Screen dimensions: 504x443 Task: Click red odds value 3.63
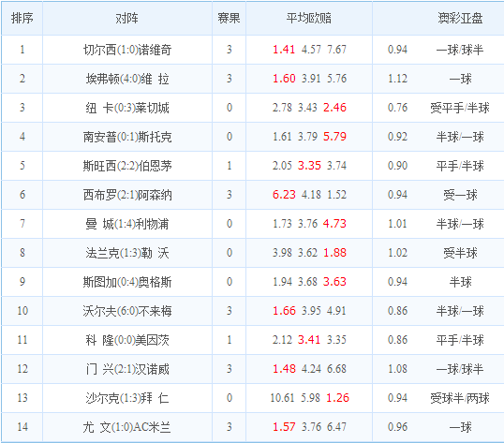(x=335, y=282)
